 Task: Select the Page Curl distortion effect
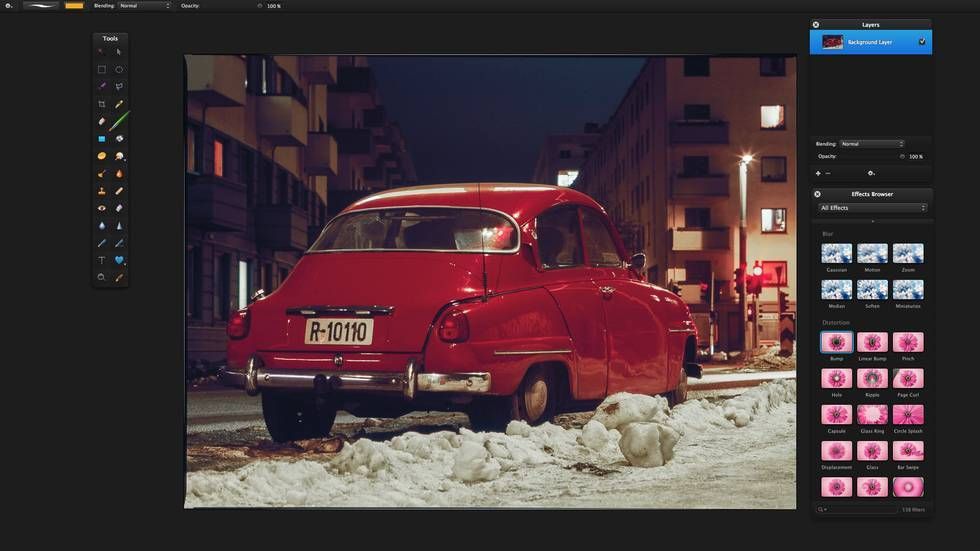point(907,379)
